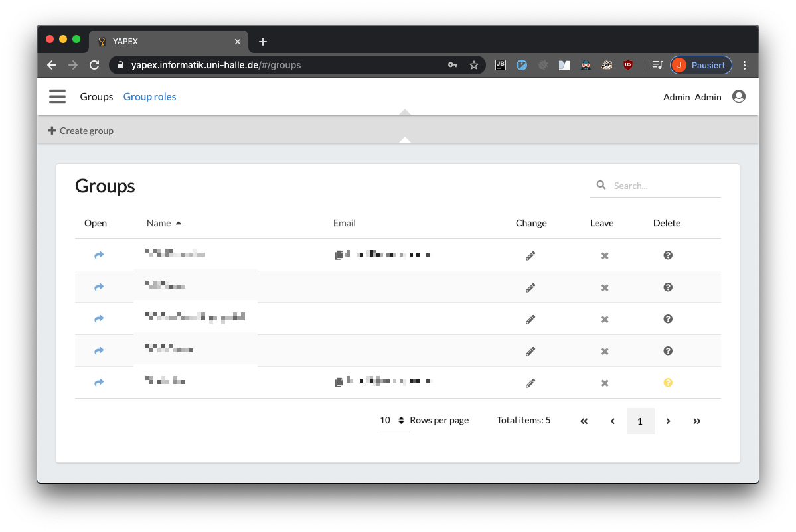Switch to the Group roles tab

tap(149, 97)
